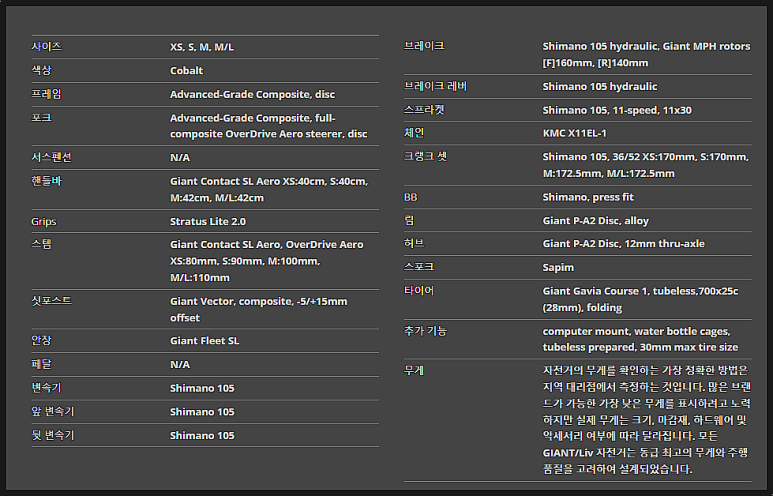The image size is (773, 496).
Task: Click the '포크' row label
Action: 41,118
